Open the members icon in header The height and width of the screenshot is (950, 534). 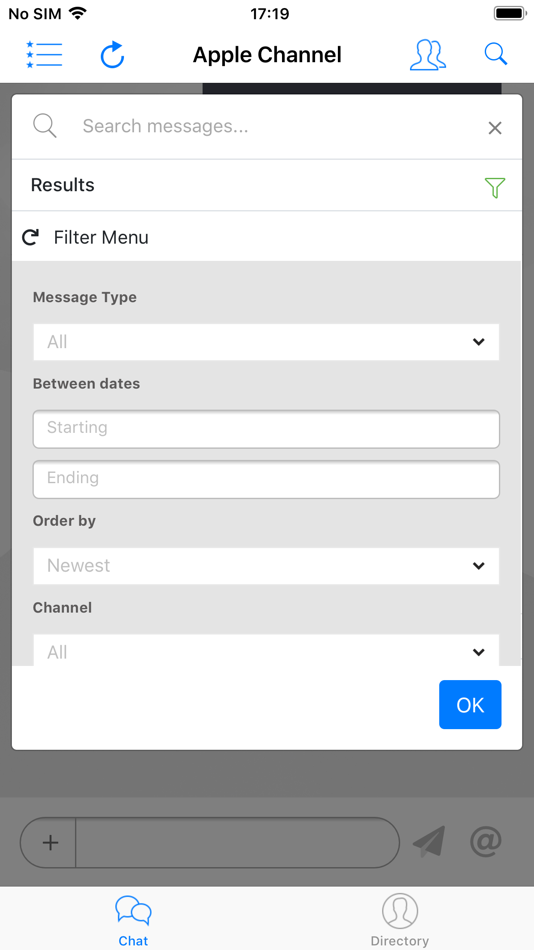(428, 55)
